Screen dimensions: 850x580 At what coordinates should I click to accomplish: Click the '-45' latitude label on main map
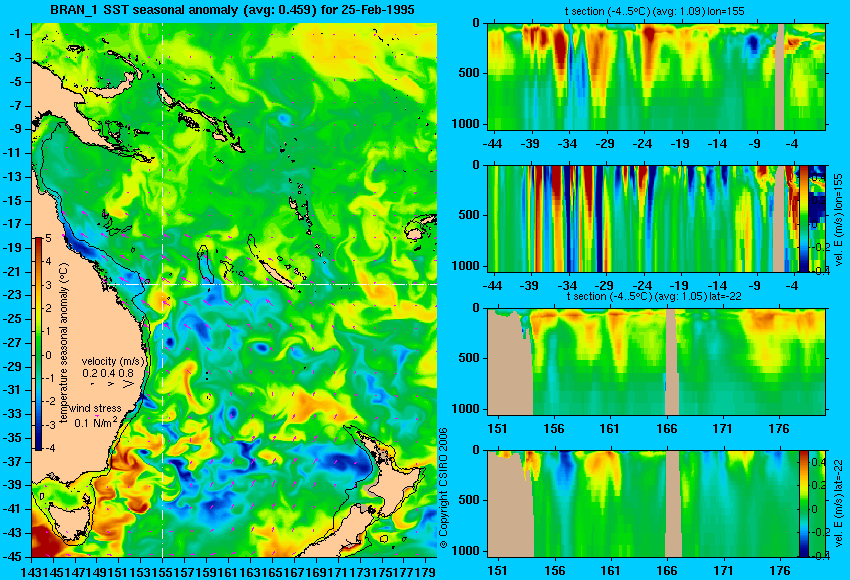(12, 557)
